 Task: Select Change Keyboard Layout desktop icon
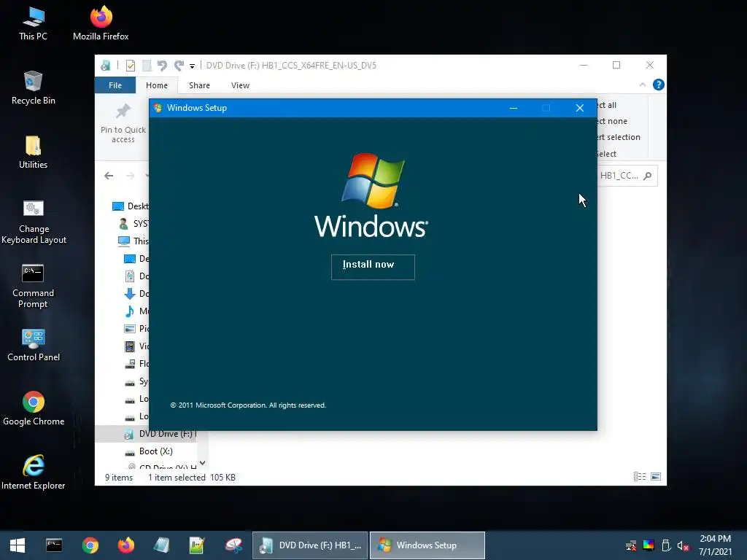34,222
